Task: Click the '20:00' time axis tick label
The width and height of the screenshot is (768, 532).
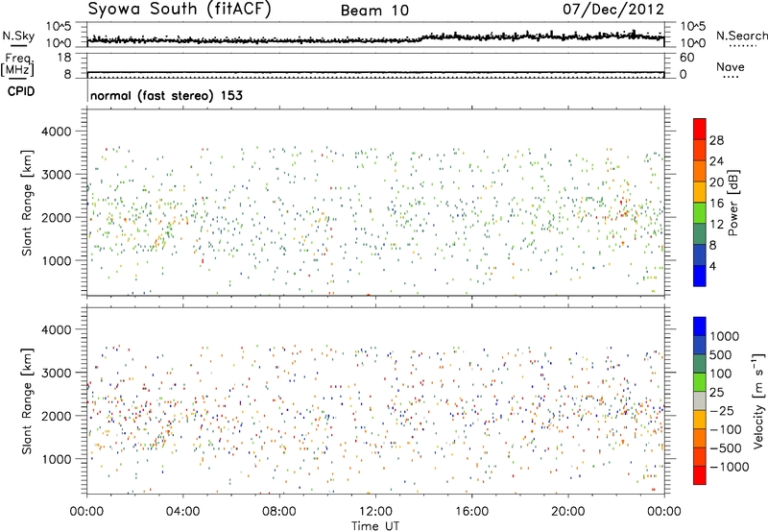Action: point(568,512)
